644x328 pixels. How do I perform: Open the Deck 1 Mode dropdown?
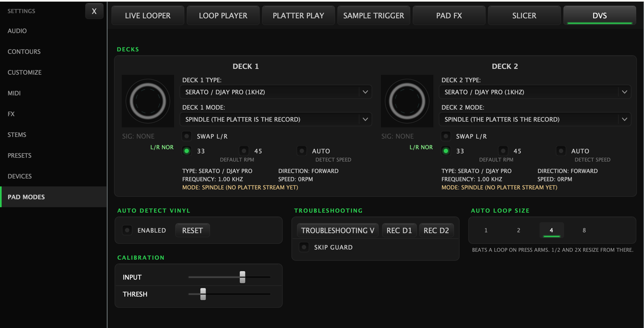pyautogui.click(x=276, y=119)
